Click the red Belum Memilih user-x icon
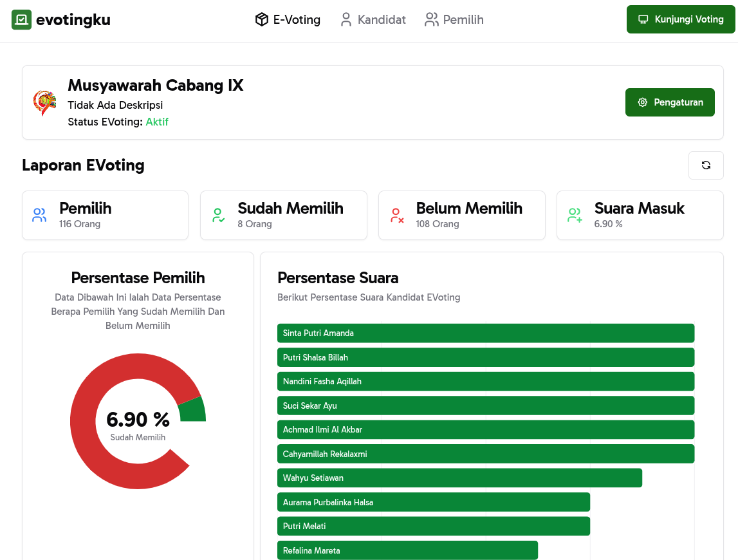The width and height of the screenshot is (738, 560). coord(396,215)
